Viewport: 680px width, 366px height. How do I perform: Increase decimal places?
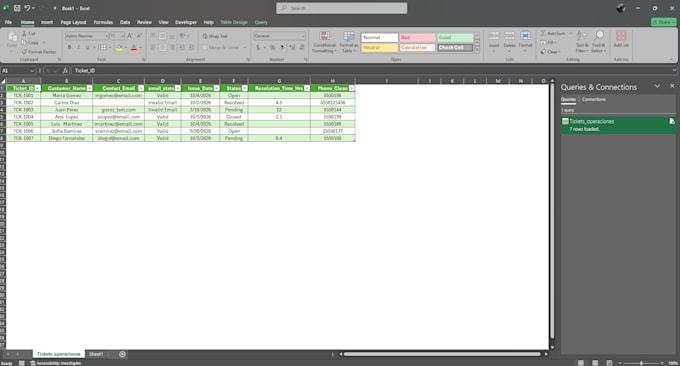coord(292,47)
